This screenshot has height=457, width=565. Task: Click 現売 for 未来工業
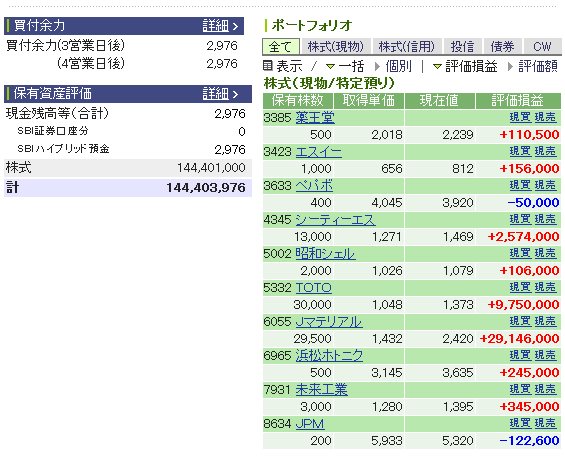point(545,389)
